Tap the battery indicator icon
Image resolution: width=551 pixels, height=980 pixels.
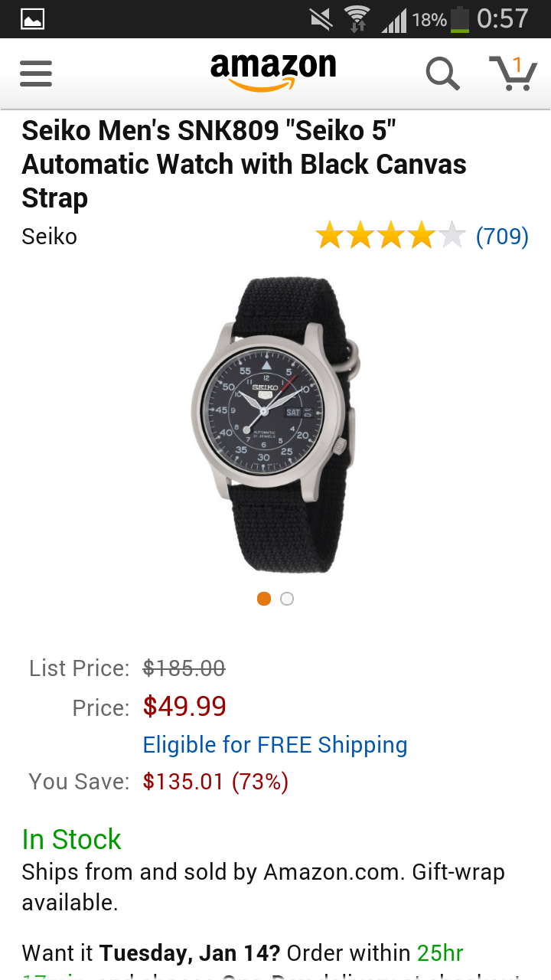[459, 19]
